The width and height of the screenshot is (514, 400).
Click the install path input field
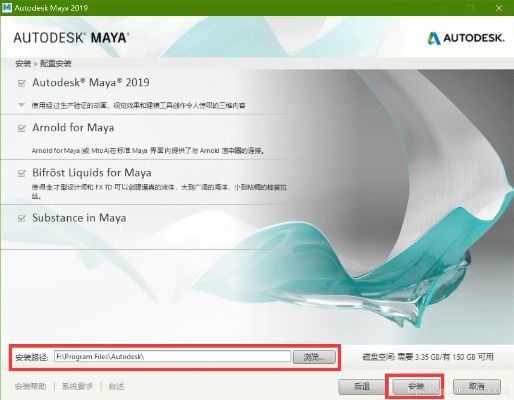(x=172, y=356)
